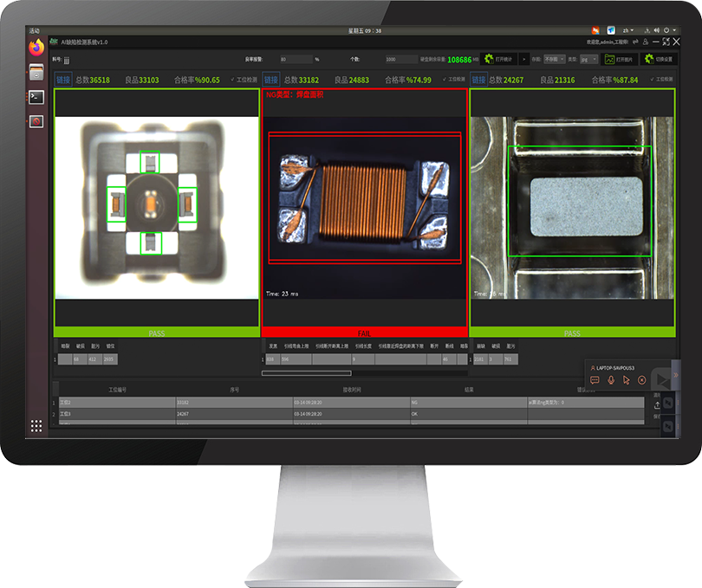702x588 pixels.
Task: Open the red circle app in dock
Action: click(36, 121)
